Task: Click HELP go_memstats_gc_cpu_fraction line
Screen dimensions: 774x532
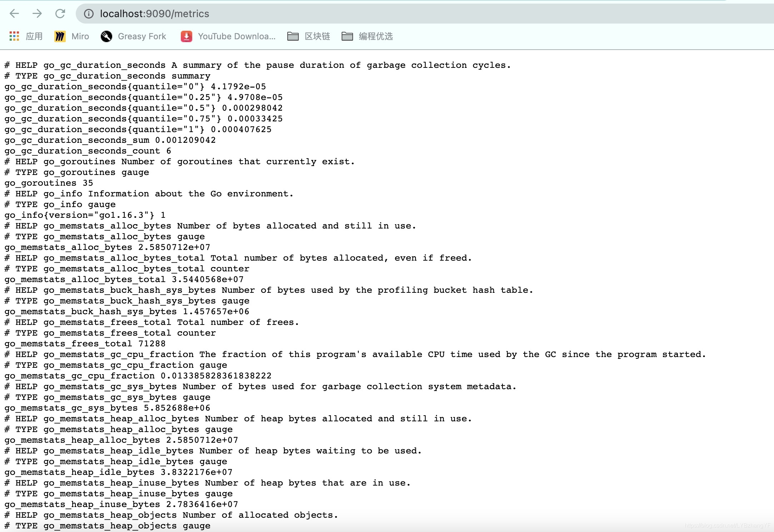Action: 355,355
